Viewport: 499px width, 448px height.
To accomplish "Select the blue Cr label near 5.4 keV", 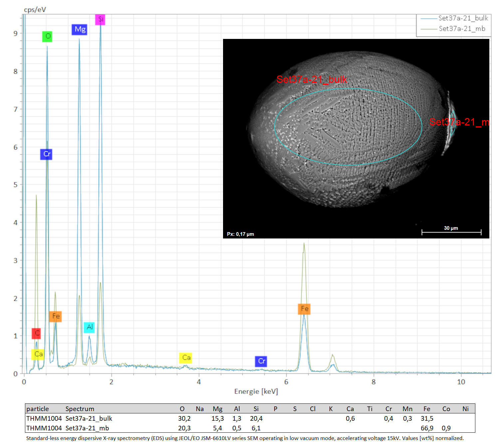I will [261, 361].
